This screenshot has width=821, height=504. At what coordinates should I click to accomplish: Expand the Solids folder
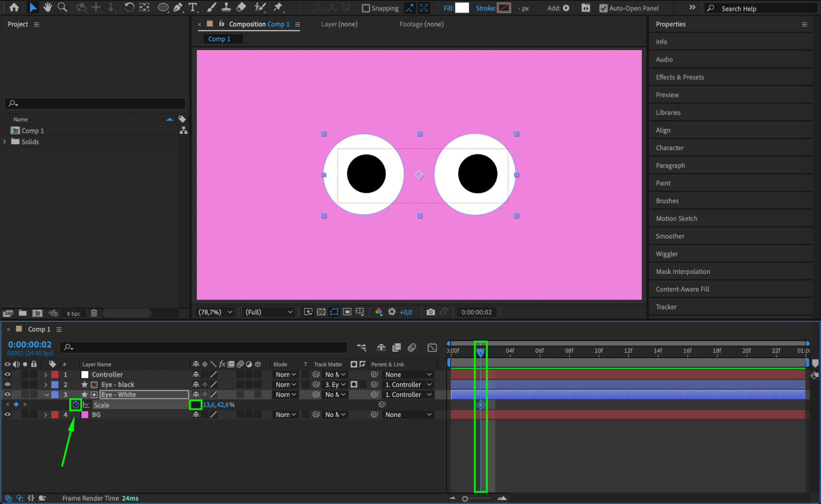coord(5,142)
